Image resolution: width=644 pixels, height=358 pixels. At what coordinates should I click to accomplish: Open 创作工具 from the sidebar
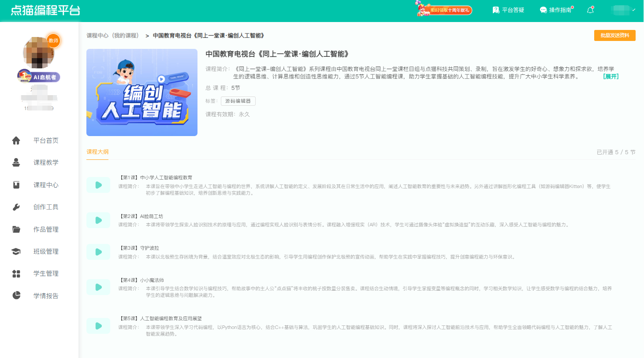16,207
